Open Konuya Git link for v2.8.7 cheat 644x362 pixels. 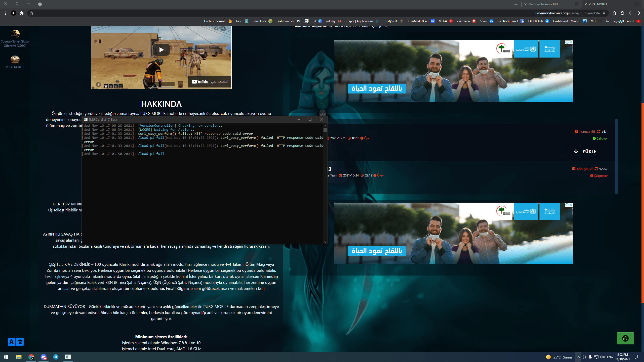583,169
